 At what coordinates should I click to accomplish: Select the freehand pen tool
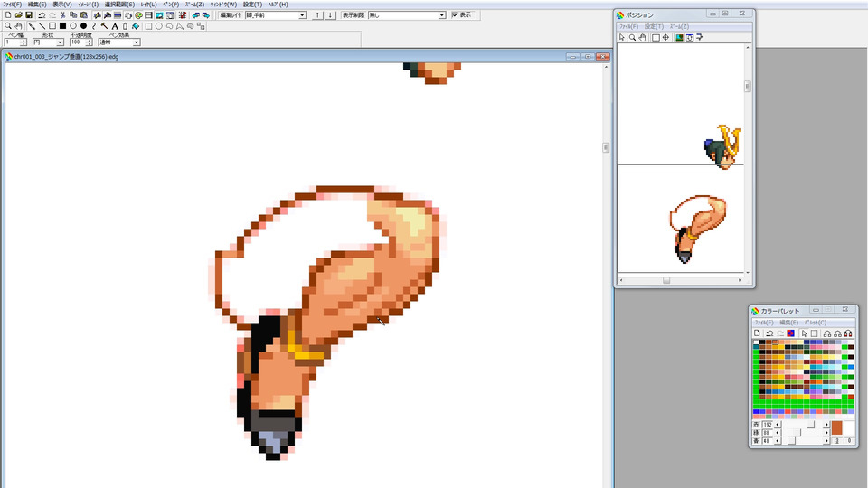(x=32, y=26)
